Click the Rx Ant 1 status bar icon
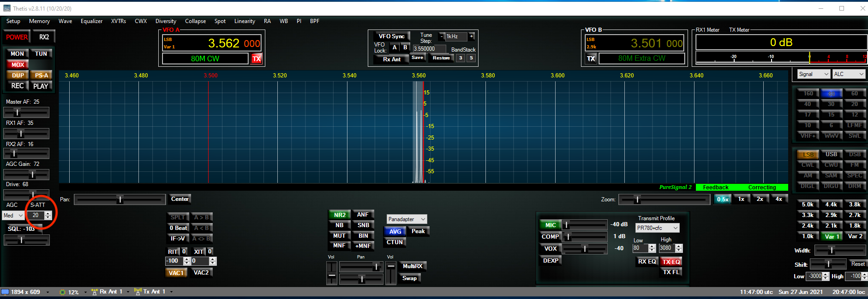The image size is (868, 299). coord(95,292)
